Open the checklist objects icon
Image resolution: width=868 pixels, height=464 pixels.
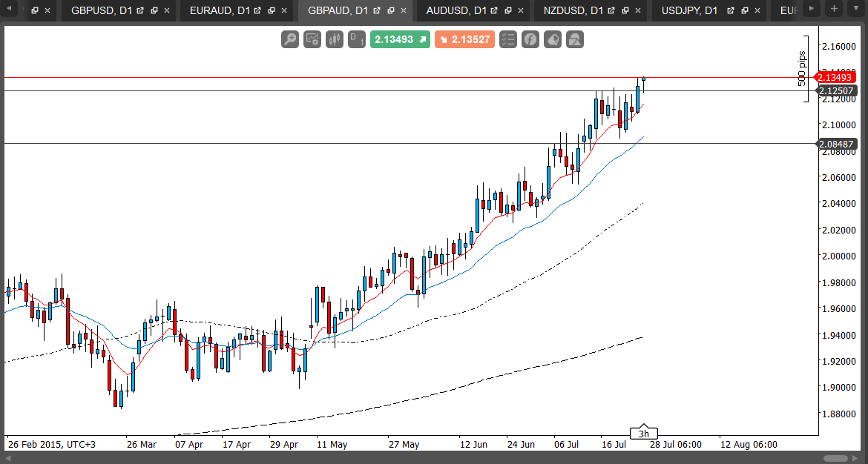(x=507, y=39)
